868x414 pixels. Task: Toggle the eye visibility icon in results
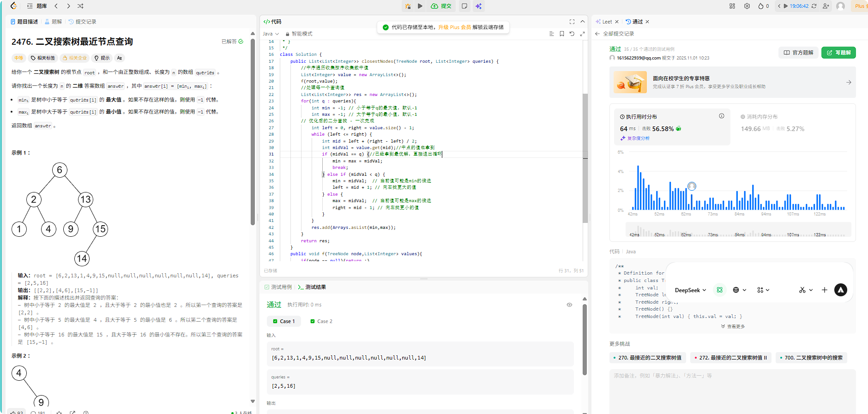(569, 305)
